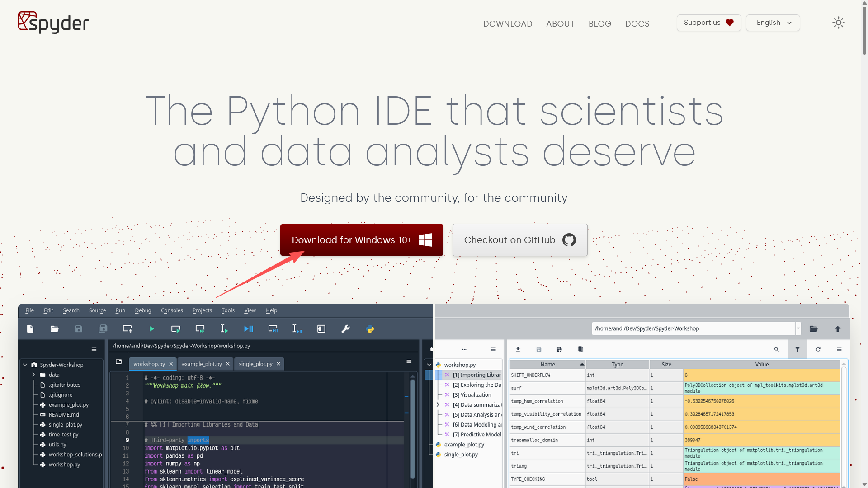Click the Open file folder icon
Image resolution: width=868 pixels, height=488 pixels.
[x=55, y=329]
